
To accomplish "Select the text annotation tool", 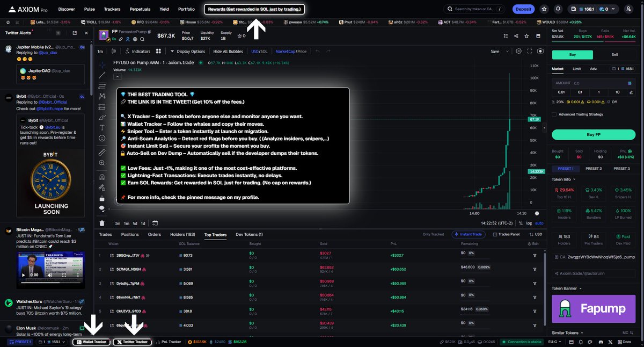I will [x=102, y=127].
